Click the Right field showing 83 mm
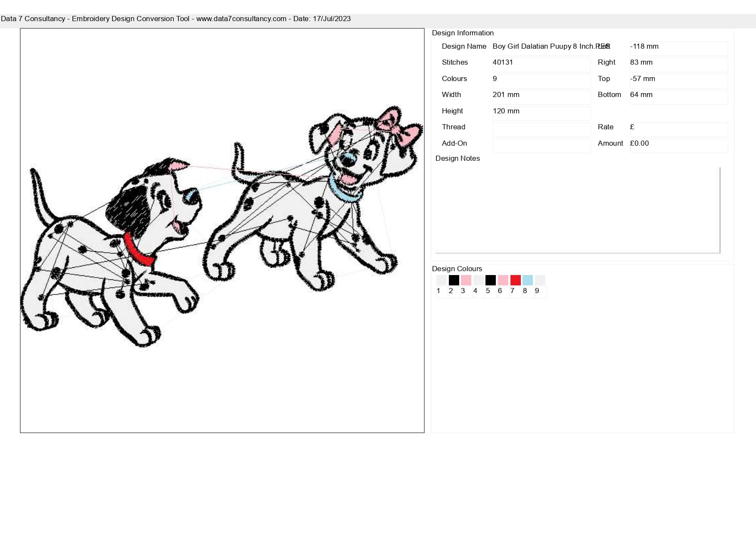The image size is (756, 535). pyautogui.click(x=679, y=65)
